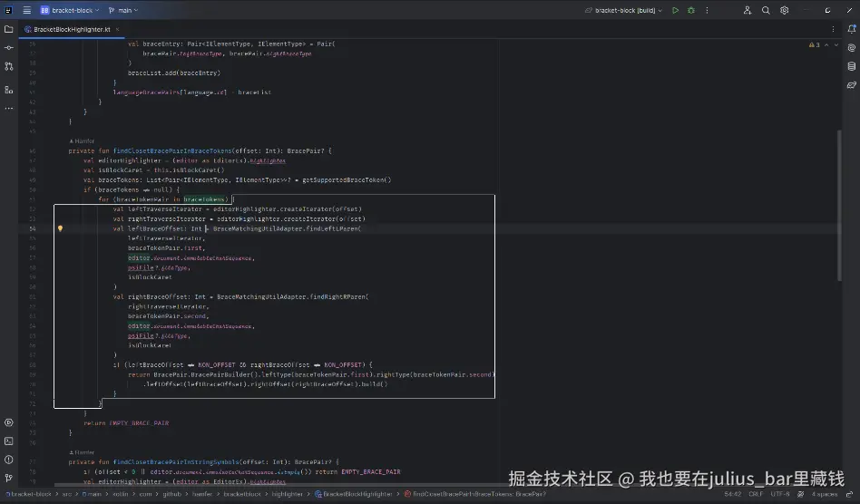
Task: Open the Git version control tool window
Action: click(x=9, y=479)
